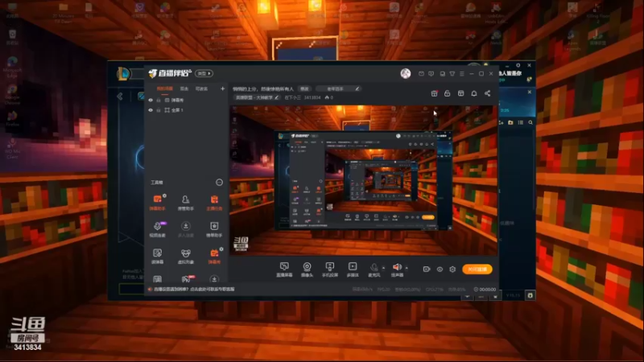Open the read-danmaku tool icon

click(x=157, y=256)
